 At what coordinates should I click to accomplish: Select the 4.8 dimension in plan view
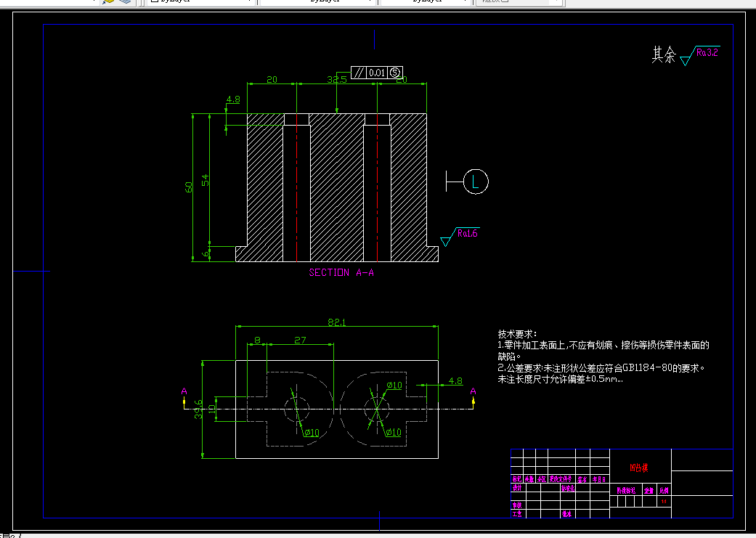click(455, 381)
